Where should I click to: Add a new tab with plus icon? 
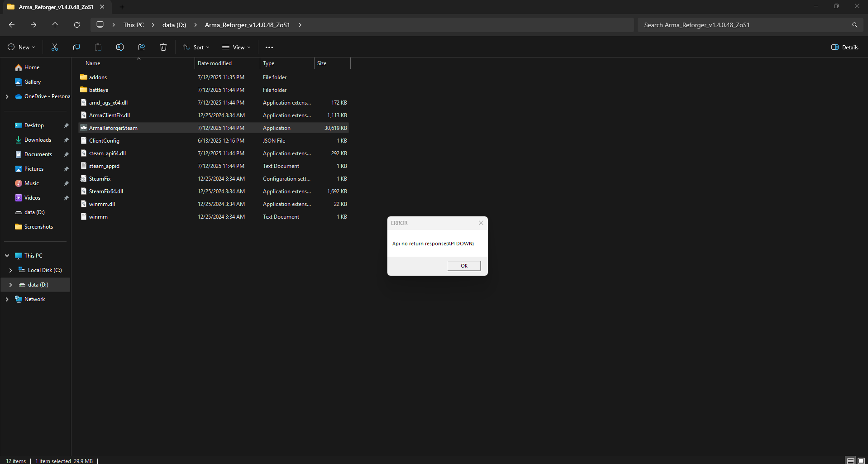click(122, 7)
